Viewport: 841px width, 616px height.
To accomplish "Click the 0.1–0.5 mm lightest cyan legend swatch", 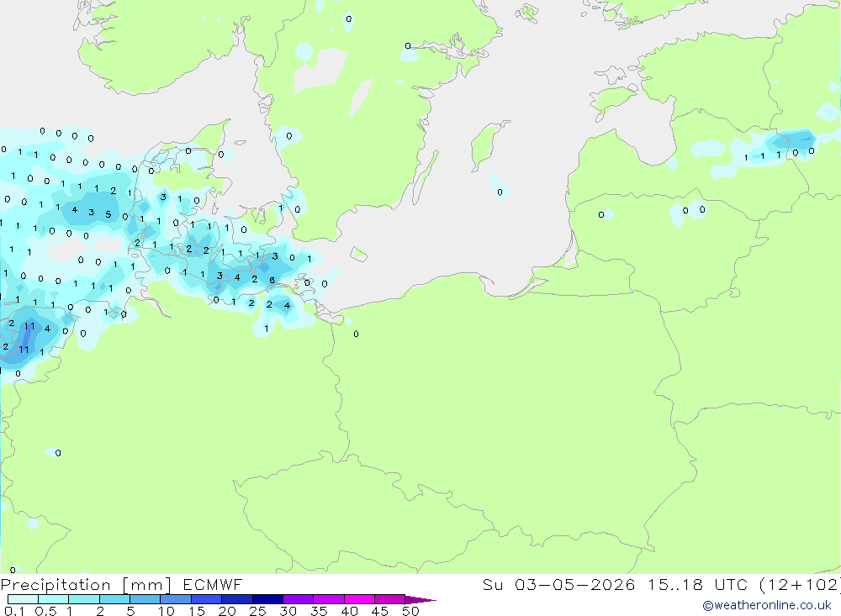I will point(23,599).
